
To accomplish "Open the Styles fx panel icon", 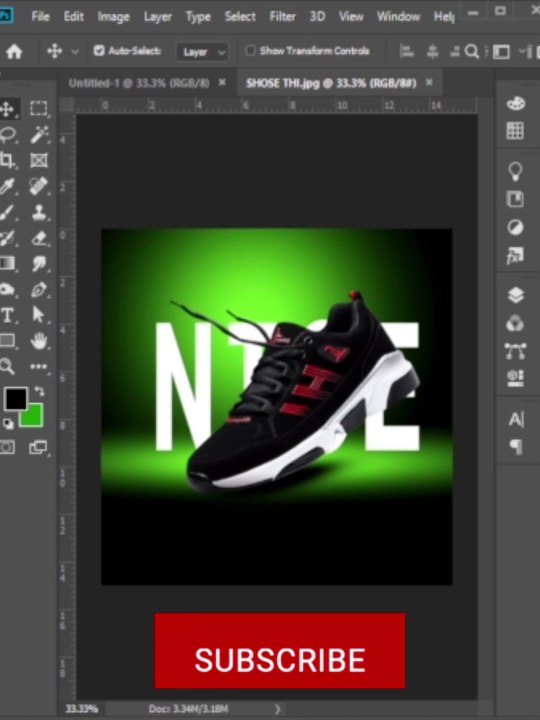I will 515,255.
